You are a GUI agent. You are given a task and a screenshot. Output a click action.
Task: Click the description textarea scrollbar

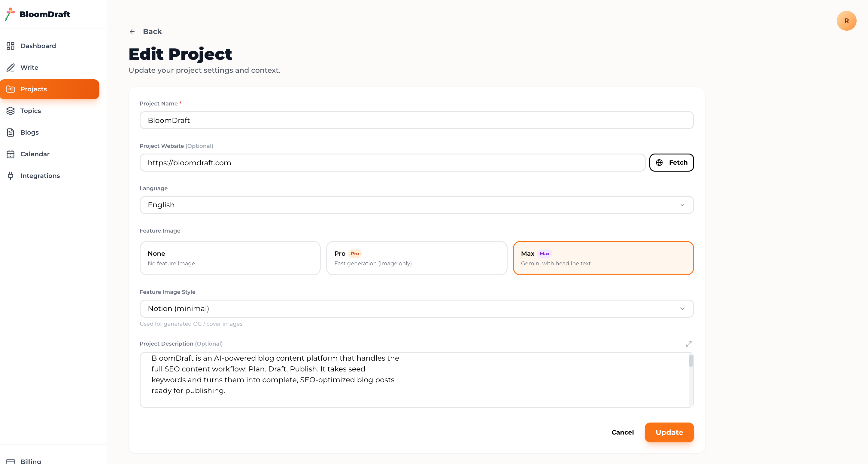(x=690, y=361)
